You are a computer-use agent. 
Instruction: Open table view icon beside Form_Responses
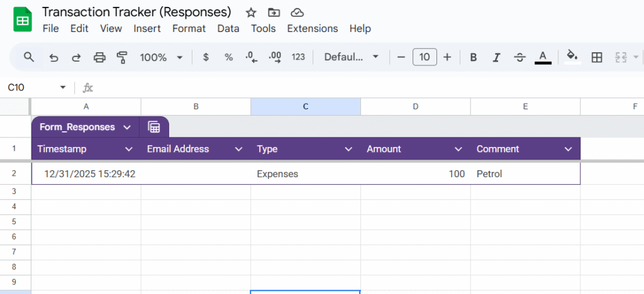point(154,127)
